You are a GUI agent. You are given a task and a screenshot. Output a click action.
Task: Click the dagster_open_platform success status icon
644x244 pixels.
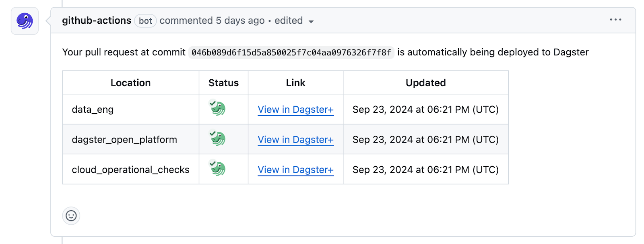tap(218, 138)
